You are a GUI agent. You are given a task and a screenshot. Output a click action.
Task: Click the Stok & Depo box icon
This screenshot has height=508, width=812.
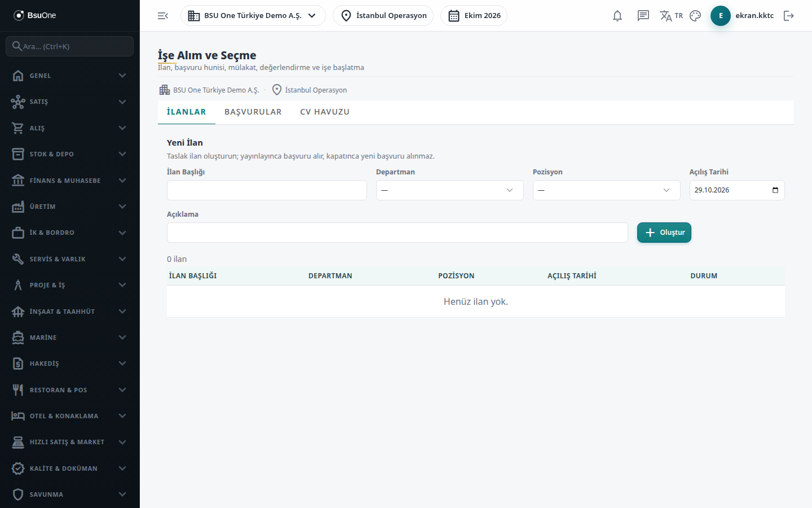(18, 154)
